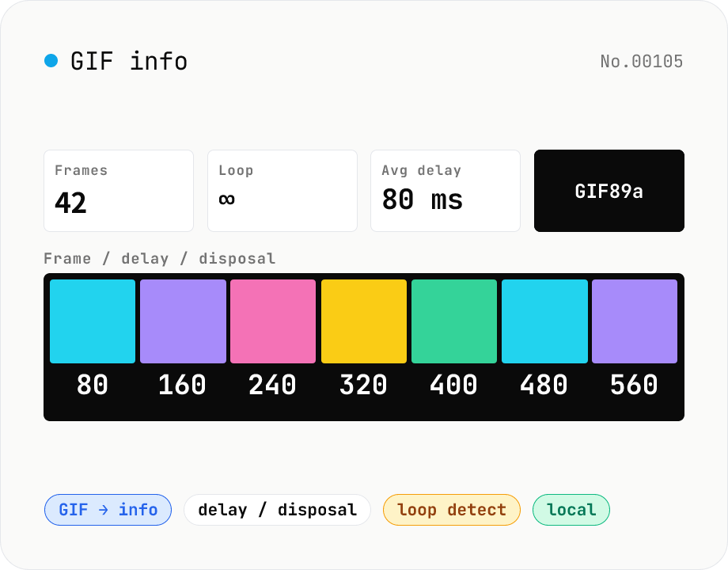
Task: Click the 240 delay value
Action: 272,385
